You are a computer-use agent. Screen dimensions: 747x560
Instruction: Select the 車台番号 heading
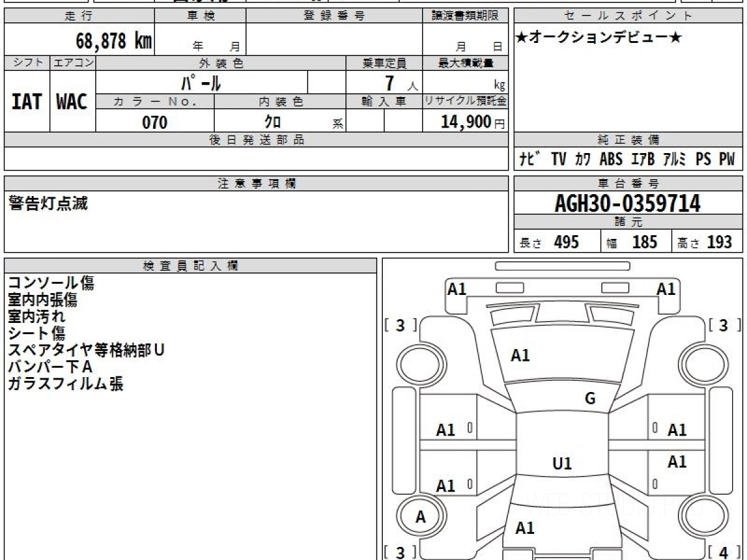(x=628, y=183)
